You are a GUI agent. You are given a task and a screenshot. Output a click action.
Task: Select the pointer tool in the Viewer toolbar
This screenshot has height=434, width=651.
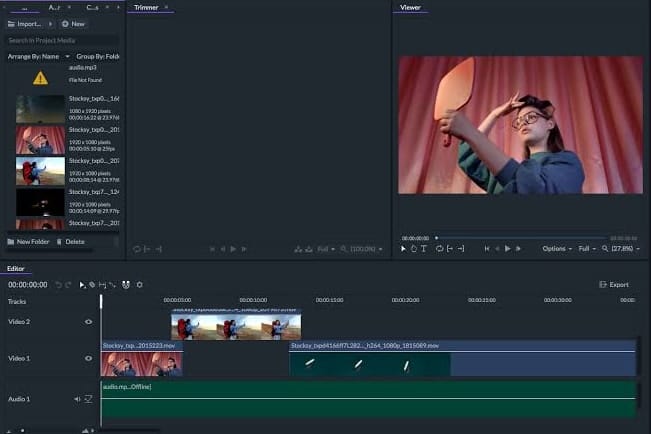403,248
